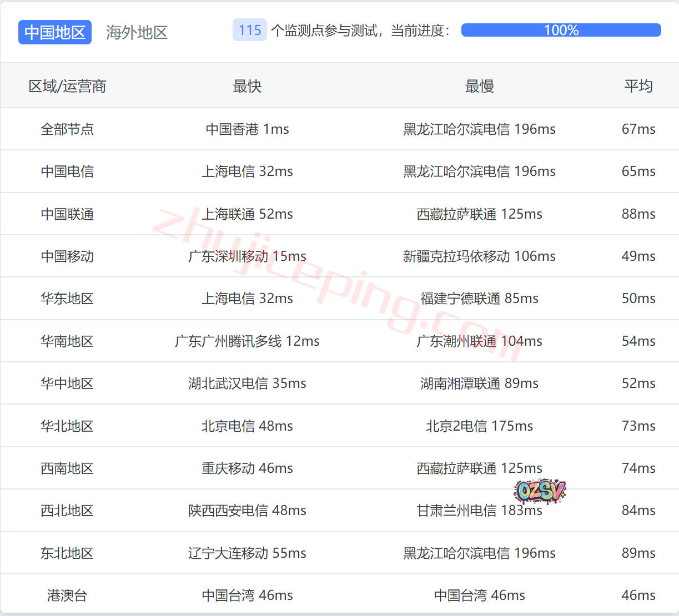
Task: Click the 100% progress bar
Action: pos(561,30)
